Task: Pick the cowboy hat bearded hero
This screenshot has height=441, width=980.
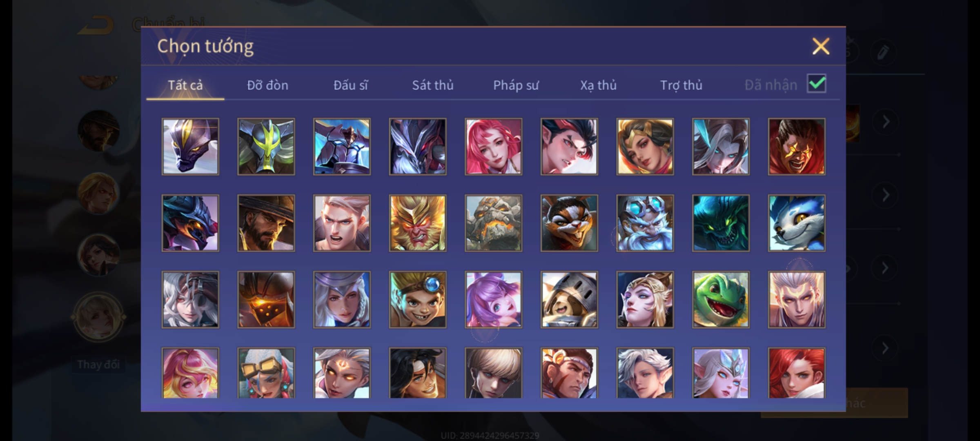Action: [x=266, y=223]
